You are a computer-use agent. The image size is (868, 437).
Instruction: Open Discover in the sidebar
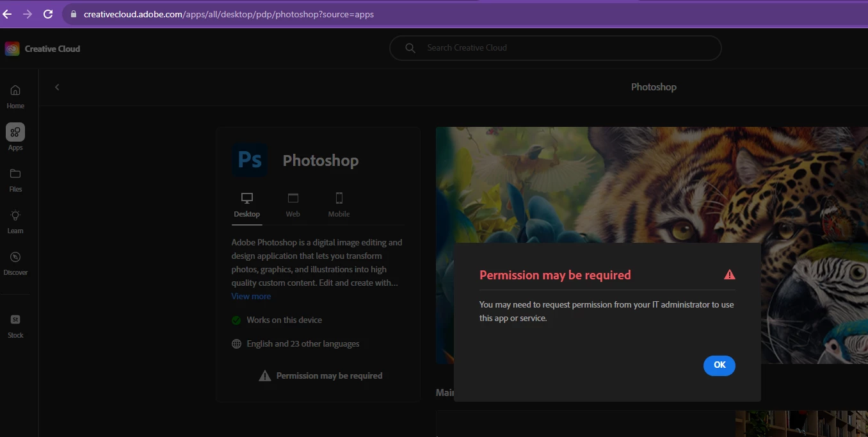pyautogui.click(x=15, y=263)
